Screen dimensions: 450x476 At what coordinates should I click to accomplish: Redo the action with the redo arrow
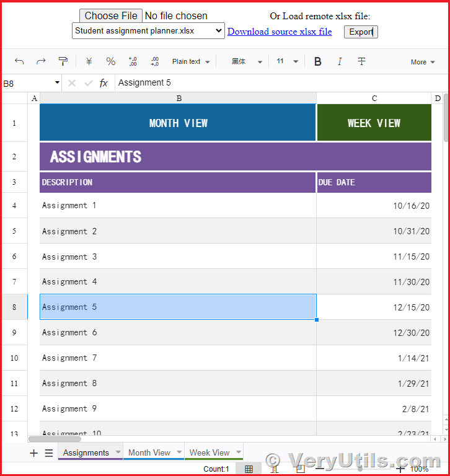(41, 61)
